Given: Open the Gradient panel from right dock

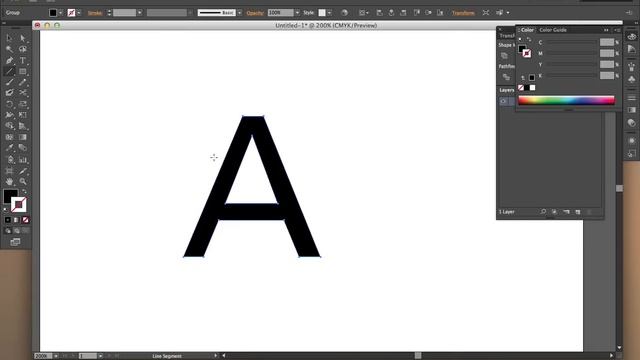Looking at the screenshot, I should point(631,110).
